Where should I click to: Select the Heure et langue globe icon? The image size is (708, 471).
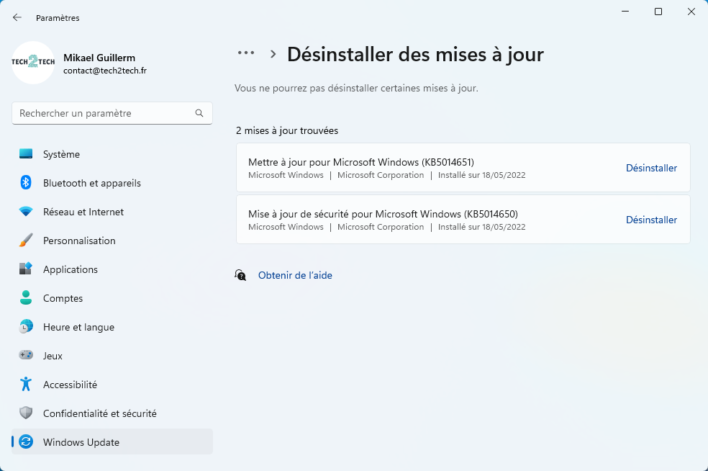[26, 326]
